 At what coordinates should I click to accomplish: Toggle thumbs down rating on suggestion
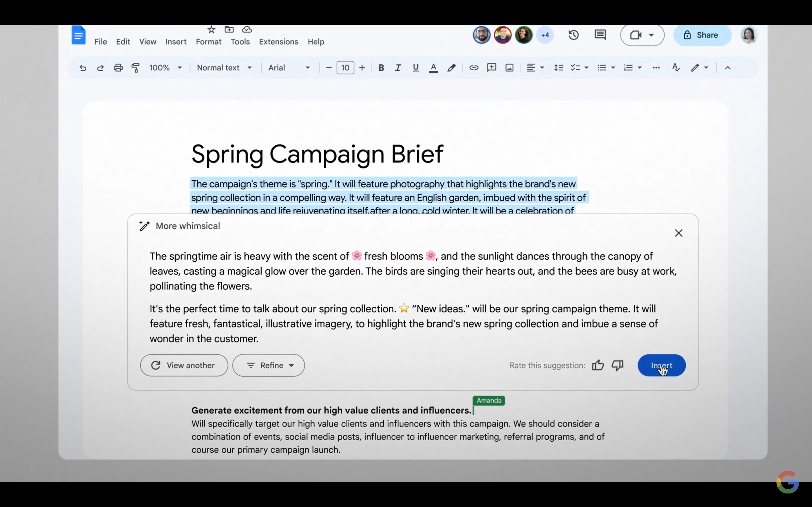pos(618,365)
